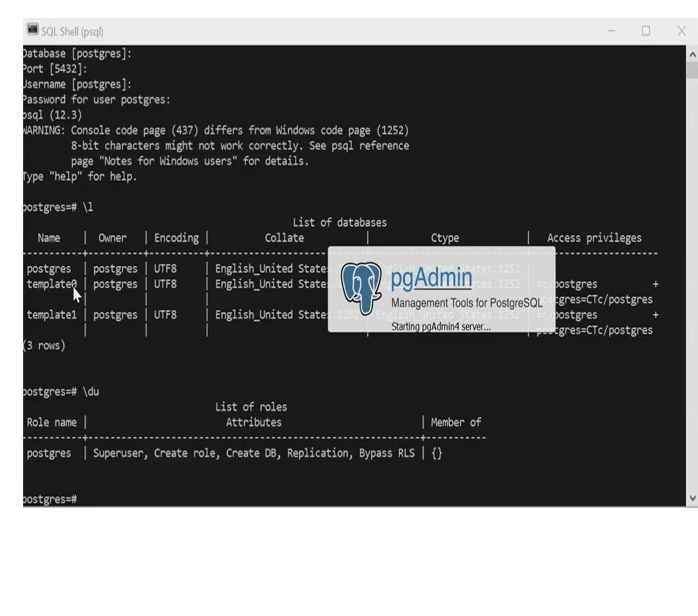The image size is (698, 616).
Task: Click the 'Attributes' column header
Action: pos(254,422)
